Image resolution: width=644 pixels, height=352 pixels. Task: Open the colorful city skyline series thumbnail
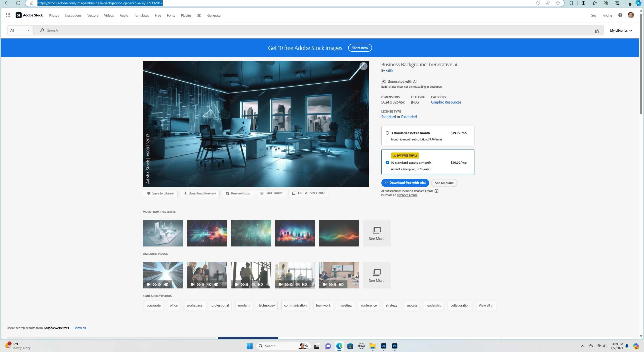pos(295,233)
